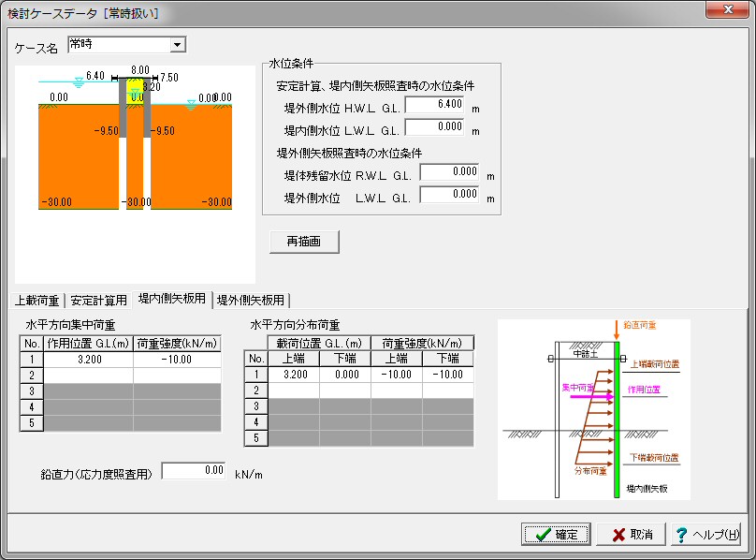Click the 鉛直力 value input field
Image resolution: width=756 pixels, height=560 pixels.
coord(193,471)
